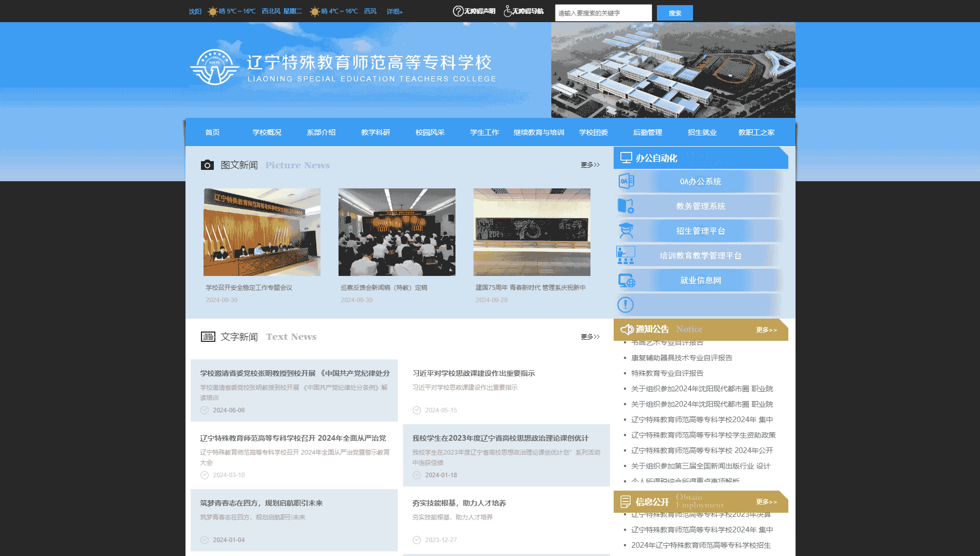The image size is (980, 556).
Task: Open the 学生工作 menu
Action: [x=484, y=132]
